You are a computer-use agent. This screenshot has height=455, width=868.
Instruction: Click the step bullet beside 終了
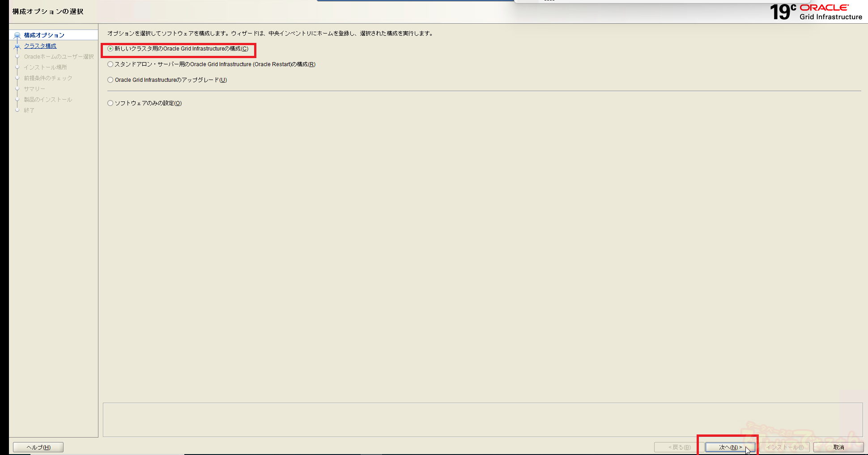[x=17, y=110]
